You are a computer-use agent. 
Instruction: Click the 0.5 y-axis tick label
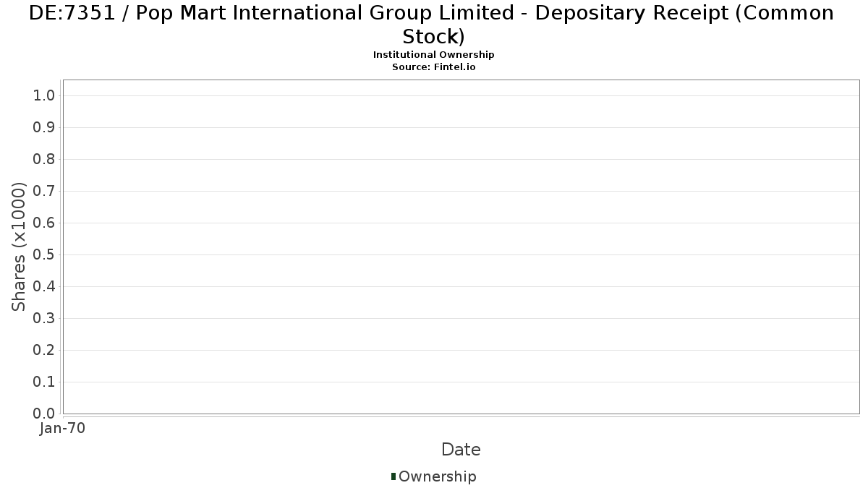pos(44,255)
